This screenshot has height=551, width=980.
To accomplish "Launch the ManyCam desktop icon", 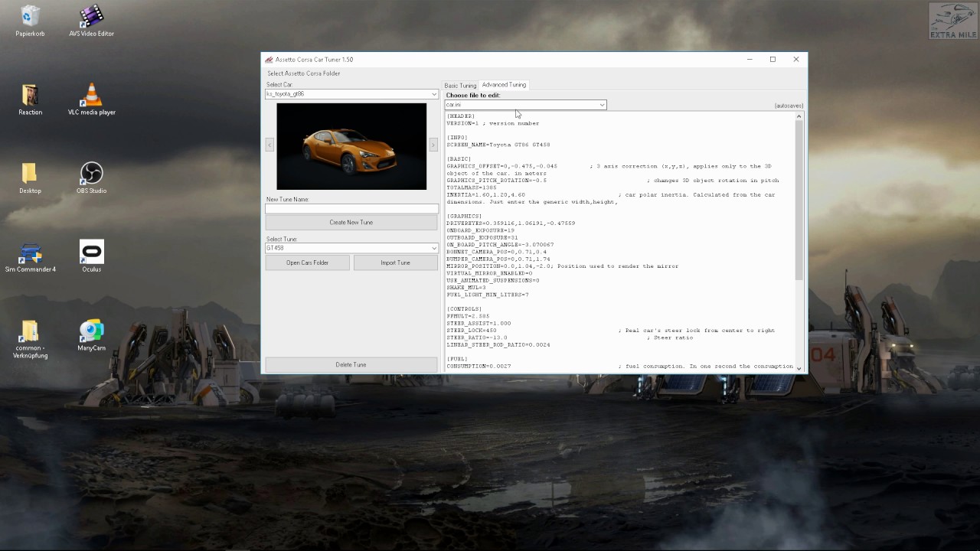I will pyautogui.click(x=91, y=336).
